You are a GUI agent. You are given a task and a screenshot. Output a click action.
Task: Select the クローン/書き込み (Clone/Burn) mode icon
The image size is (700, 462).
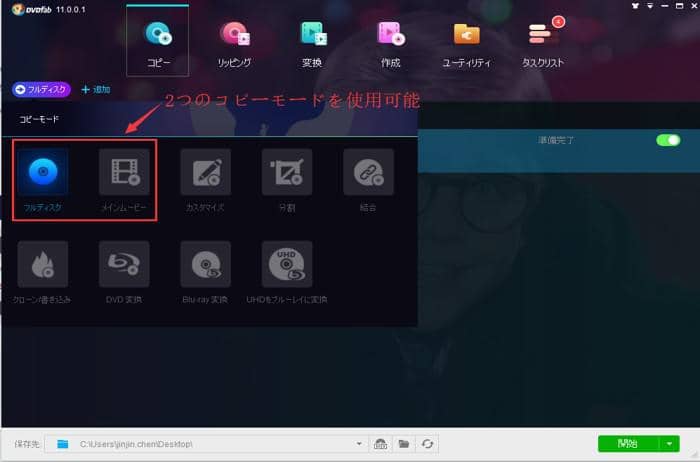click(x=43, y=264)
